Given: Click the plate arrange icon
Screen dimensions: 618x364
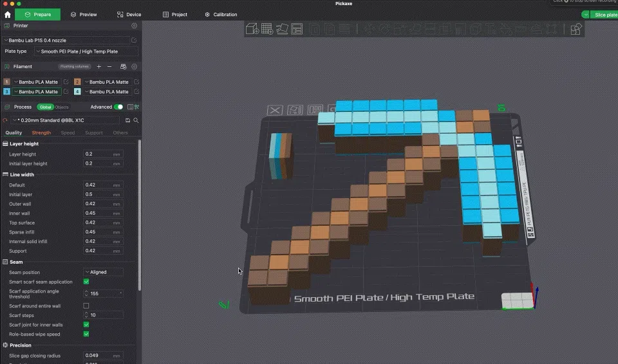Looking at the screenshot, I should [x=315, y=109].
